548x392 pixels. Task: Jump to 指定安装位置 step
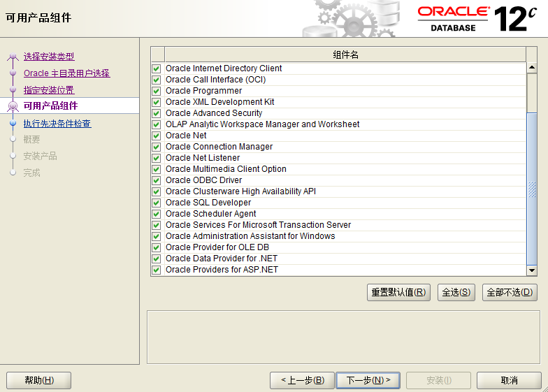[x=49, y=89]
